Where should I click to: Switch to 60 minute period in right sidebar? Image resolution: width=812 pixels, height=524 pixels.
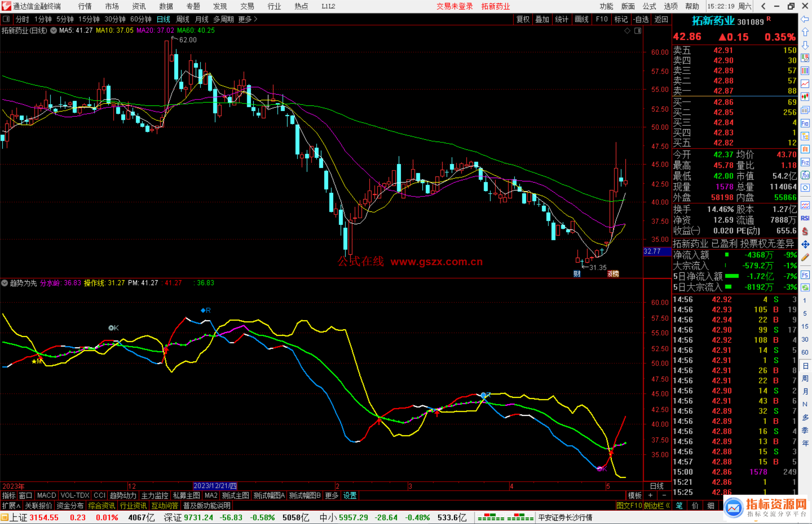pyautogui.click(x=805, y=352)
